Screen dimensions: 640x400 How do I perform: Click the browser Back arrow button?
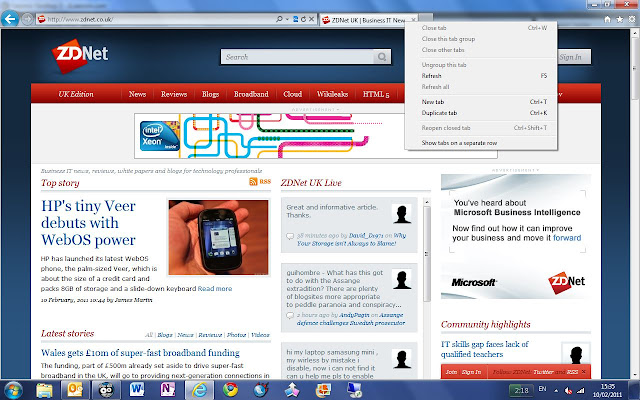[x=10, y=19]
